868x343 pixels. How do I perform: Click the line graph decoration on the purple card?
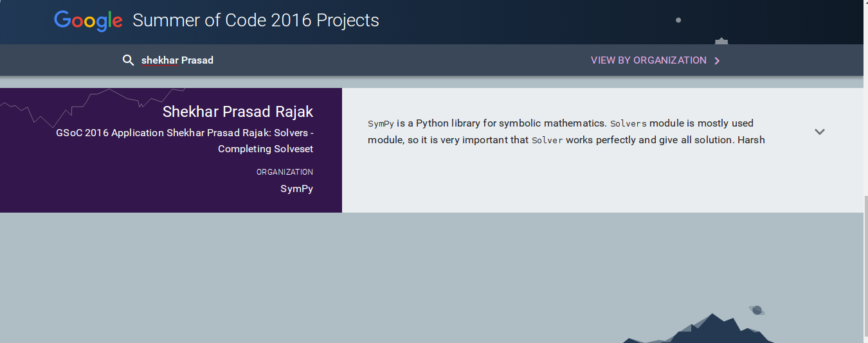pos(93,107)
